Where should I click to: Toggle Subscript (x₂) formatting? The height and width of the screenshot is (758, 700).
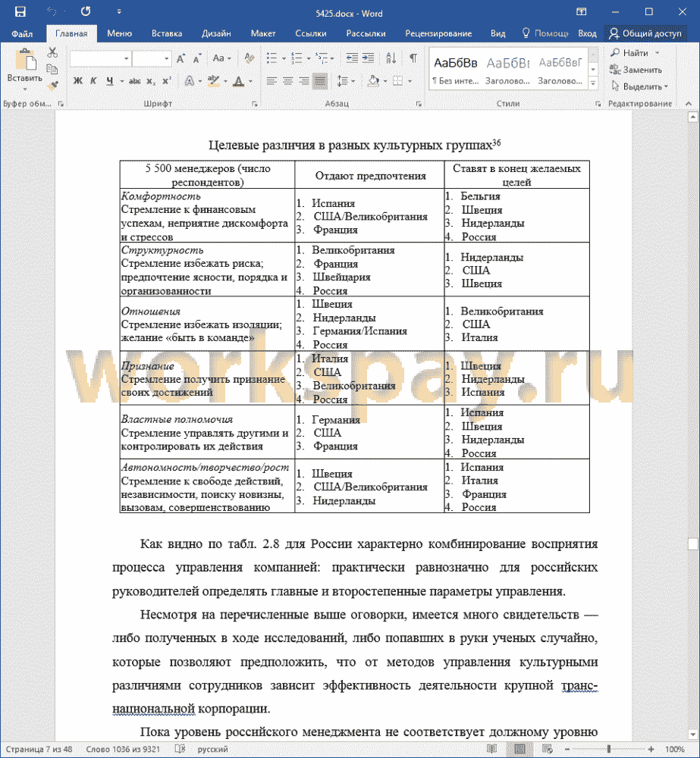[x=151, y=81]
